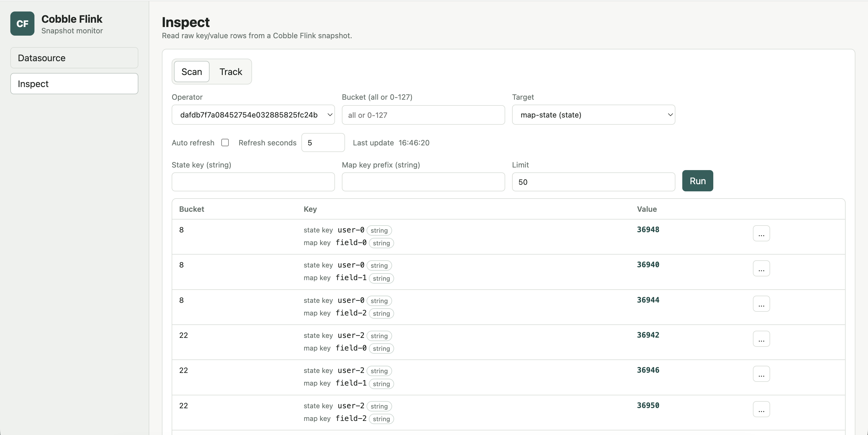
Task: Click state key user-2 in the 36942 row
Action: [x=351, y=336]
